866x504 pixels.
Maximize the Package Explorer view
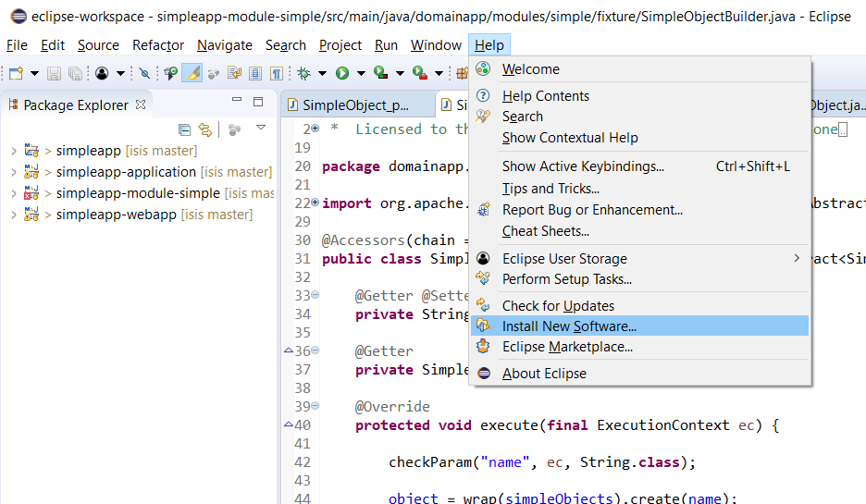(x=259, y=102)
